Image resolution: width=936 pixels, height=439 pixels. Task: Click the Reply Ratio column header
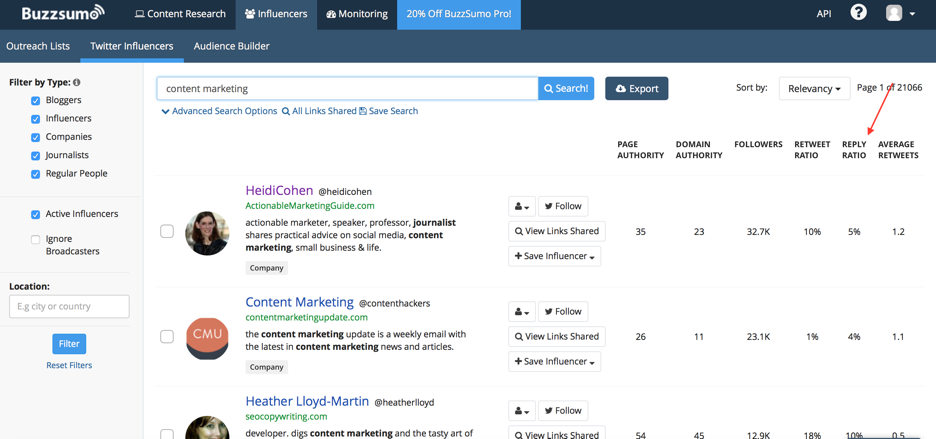[x=854, y=150]
